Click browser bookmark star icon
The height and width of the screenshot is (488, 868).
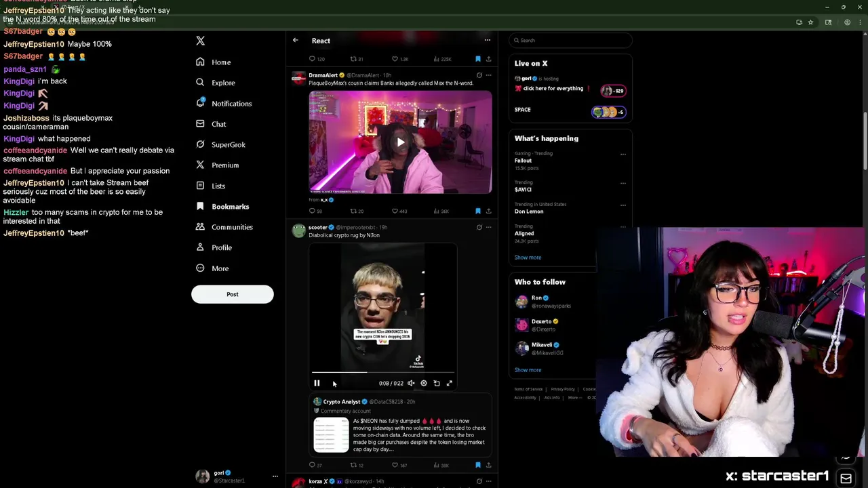(810, 22)
